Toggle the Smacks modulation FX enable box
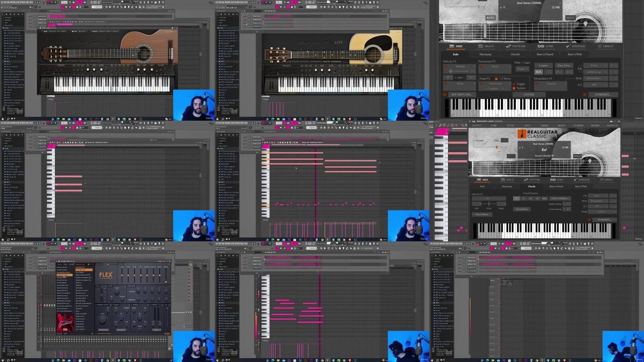Viewport: 644px width, 362px height. pos(537,84)
